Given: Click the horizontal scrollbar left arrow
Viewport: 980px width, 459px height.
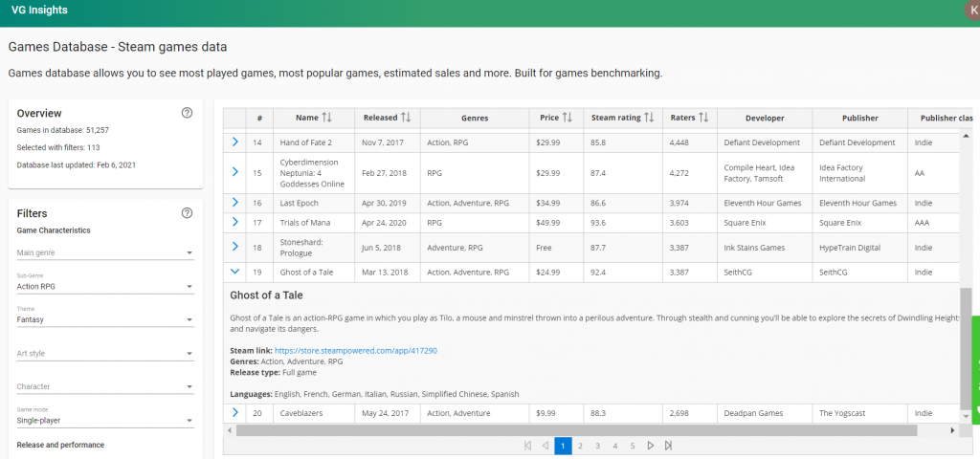Looking at the screenshot, I should click(229, 430).
